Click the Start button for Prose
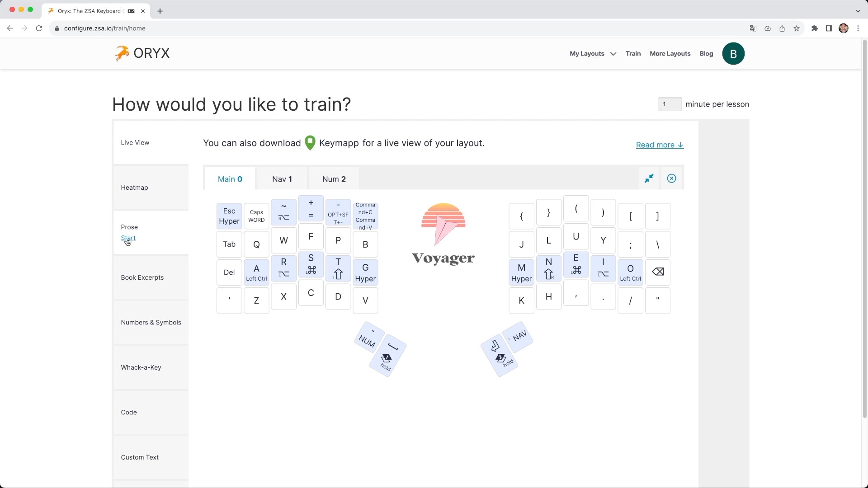 pyautogui.click(x=128, y=238)
